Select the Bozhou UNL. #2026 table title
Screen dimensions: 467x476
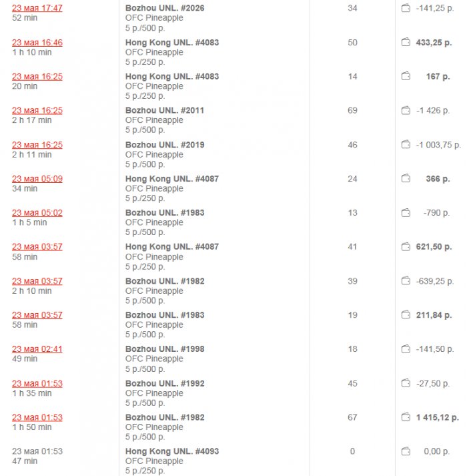click(165, 8)
